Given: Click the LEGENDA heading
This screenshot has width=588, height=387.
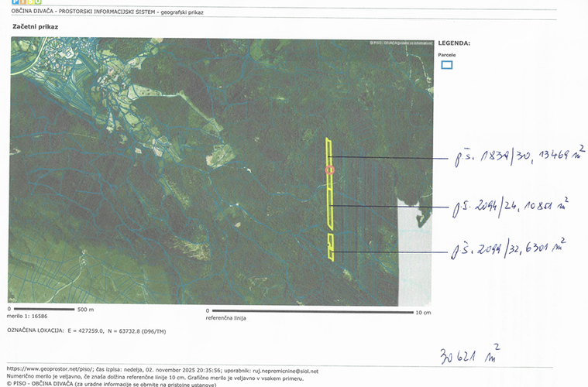Looking at the screenshot, I should click(454, 43).
